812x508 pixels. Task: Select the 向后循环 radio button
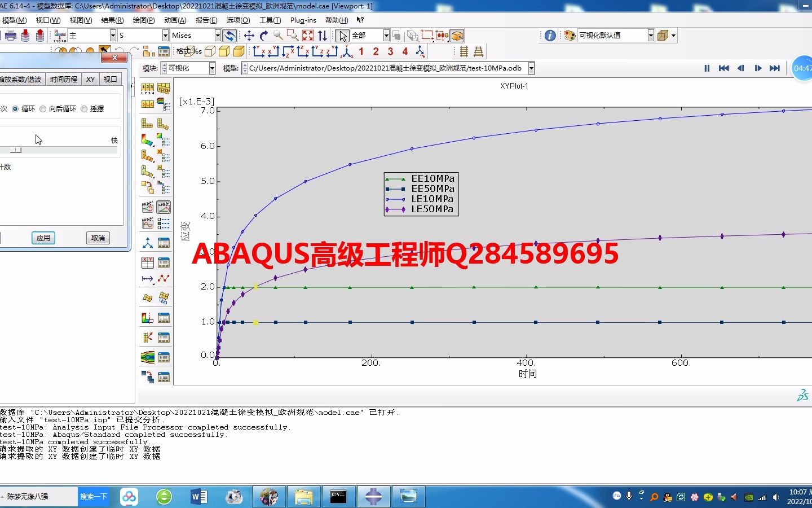pyautogui.click(x=43, y=109)
